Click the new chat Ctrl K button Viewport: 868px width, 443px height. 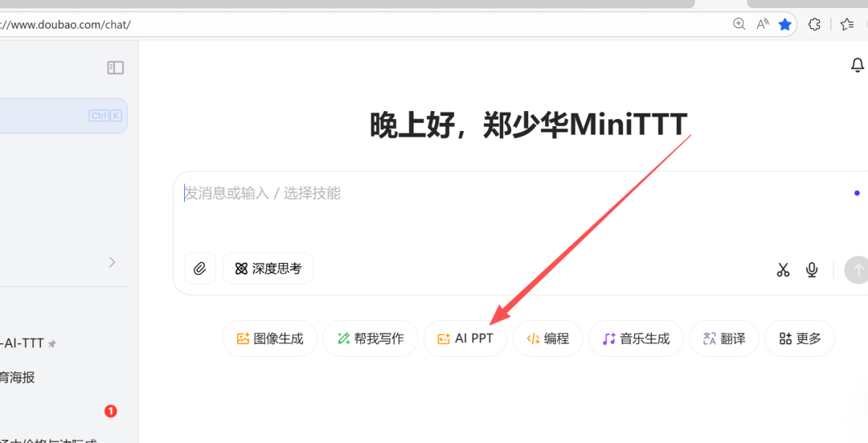63,116
